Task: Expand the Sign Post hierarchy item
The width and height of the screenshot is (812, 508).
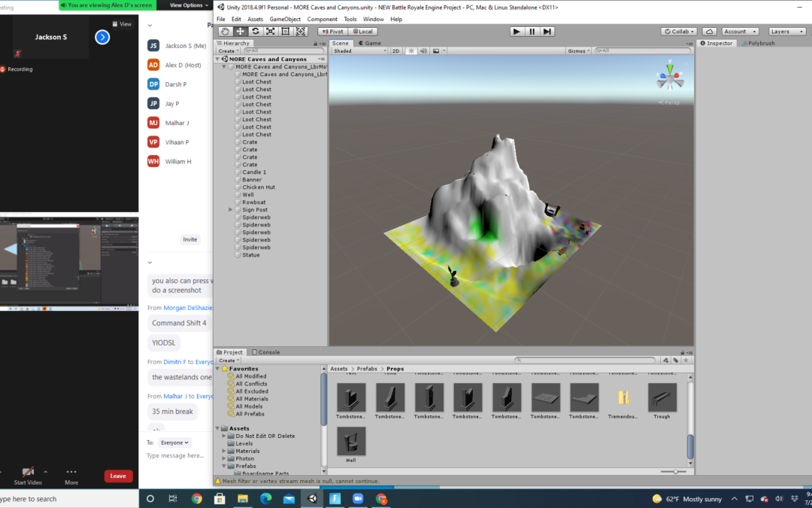Action: coord(231,210)
